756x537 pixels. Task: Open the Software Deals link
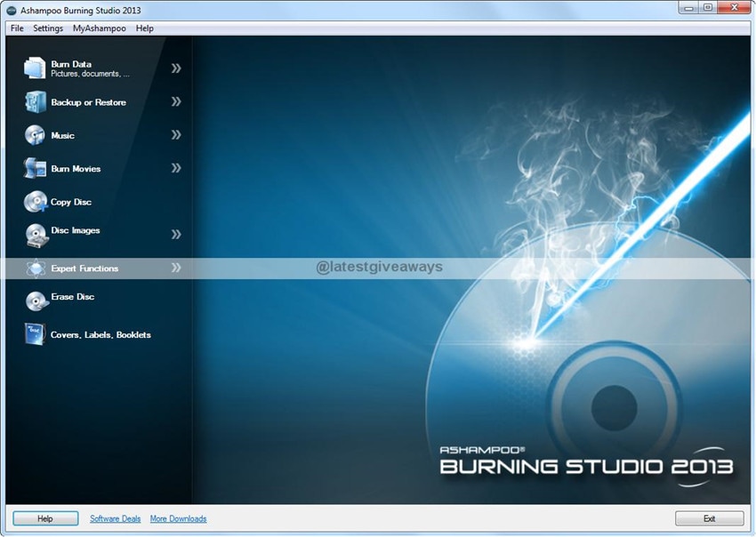[116, 518]
